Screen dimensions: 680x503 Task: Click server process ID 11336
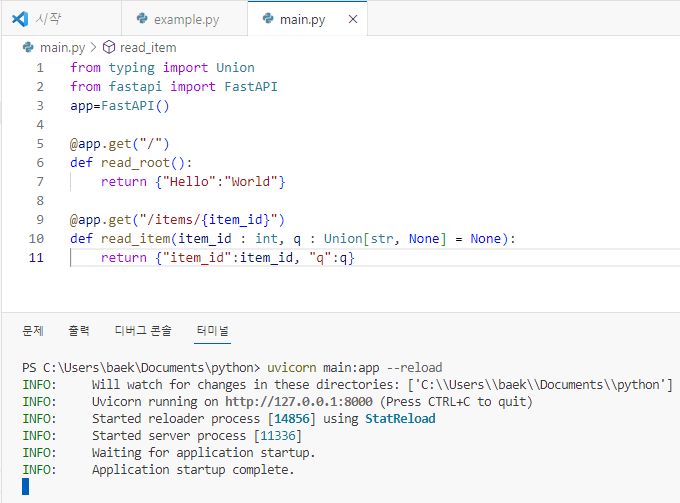tap(278, 436)
